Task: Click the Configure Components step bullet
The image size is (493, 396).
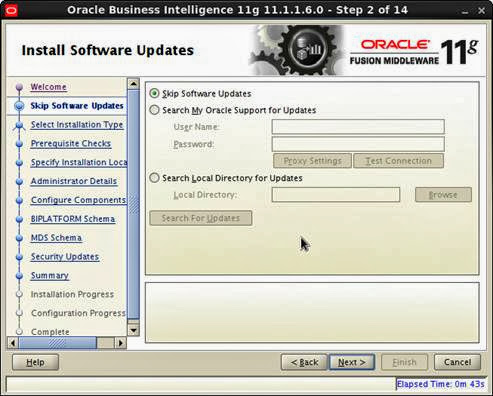Action: coord(19,200)
